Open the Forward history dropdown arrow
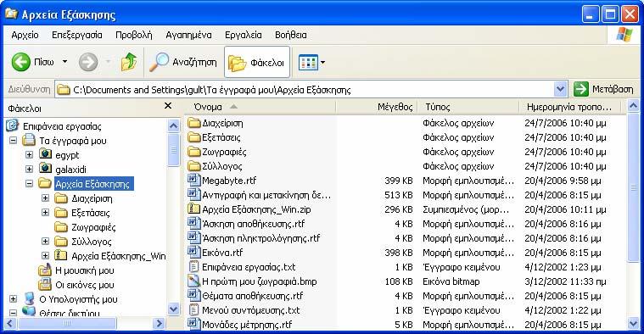The width and height of the screenshot is (644, 334). tap(108, 62)
